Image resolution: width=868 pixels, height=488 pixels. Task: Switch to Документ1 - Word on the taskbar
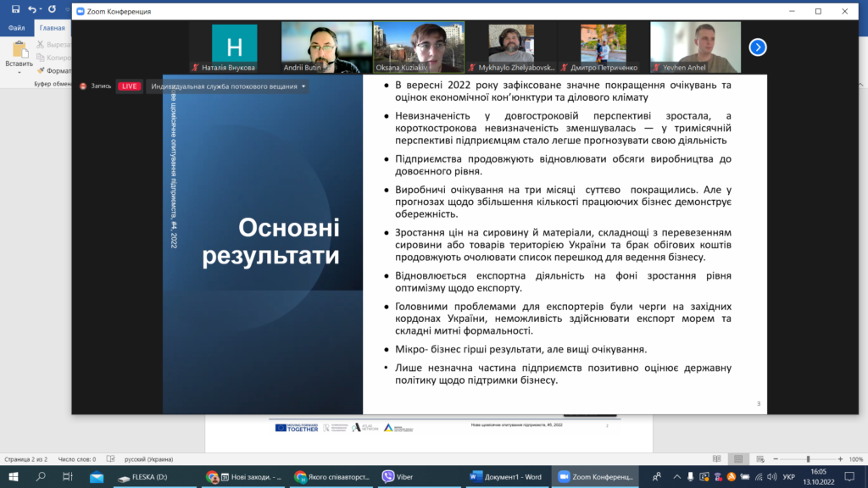[x=506, y=476]
